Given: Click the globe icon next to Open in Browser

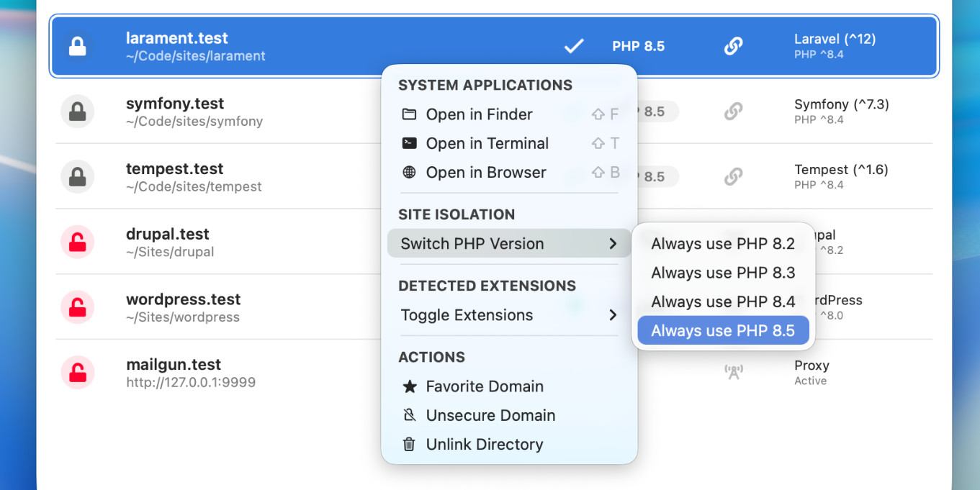Looking at the screenshot, I should pyautogui.click(x=409, y=172).
